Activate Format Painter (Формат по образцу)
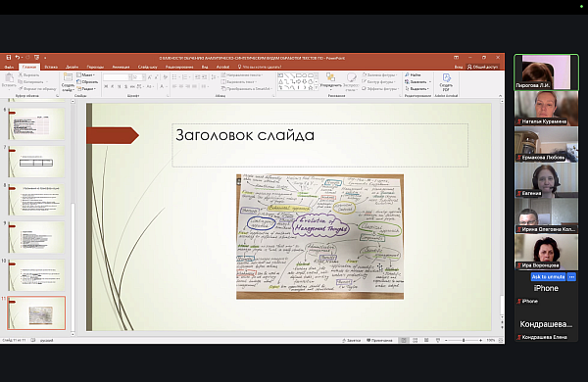588x382 pixels. 37,89
